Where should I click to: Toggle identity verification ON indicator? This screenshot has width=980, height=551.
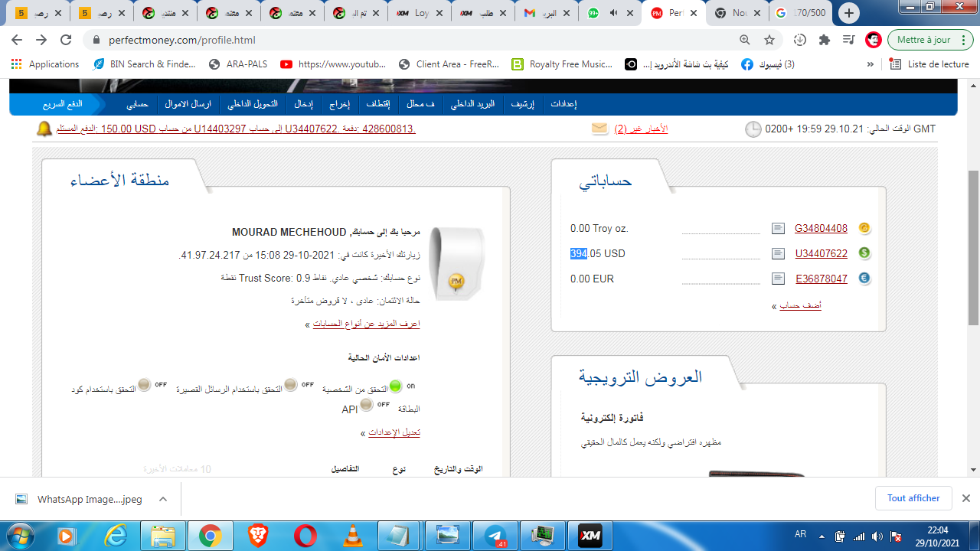(395, 386)
